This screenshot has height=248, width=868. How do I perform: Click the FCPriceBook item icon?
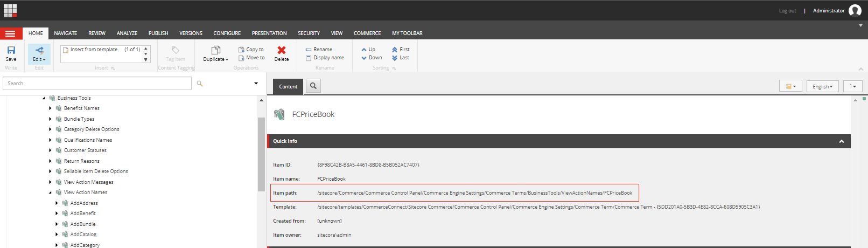click(279, 114)
